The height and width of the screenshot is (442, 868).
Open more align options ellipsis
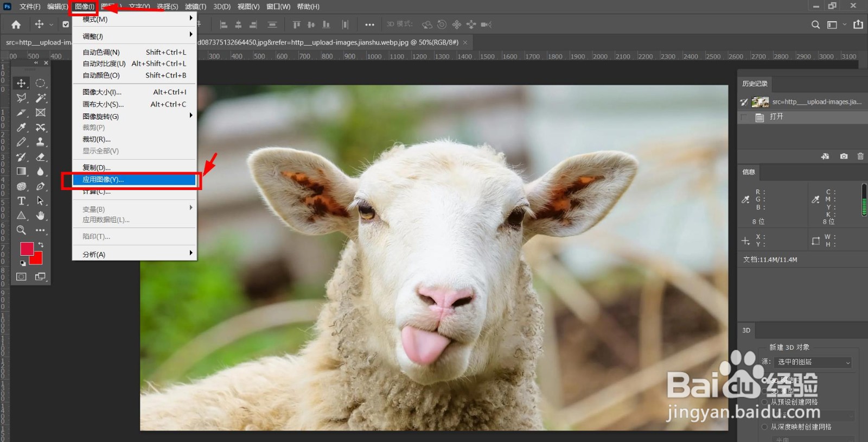click(x=369, y=24)
